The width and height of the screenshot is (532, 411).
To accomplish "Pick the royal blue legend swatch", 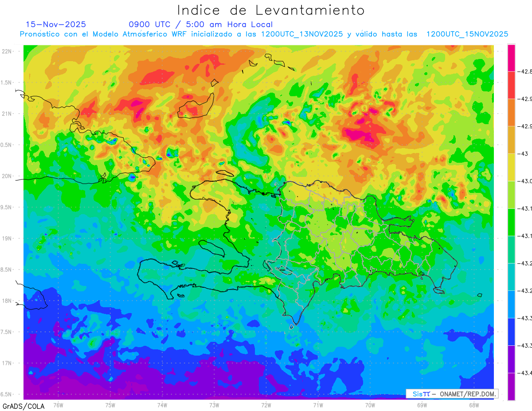I will point(511,332).
